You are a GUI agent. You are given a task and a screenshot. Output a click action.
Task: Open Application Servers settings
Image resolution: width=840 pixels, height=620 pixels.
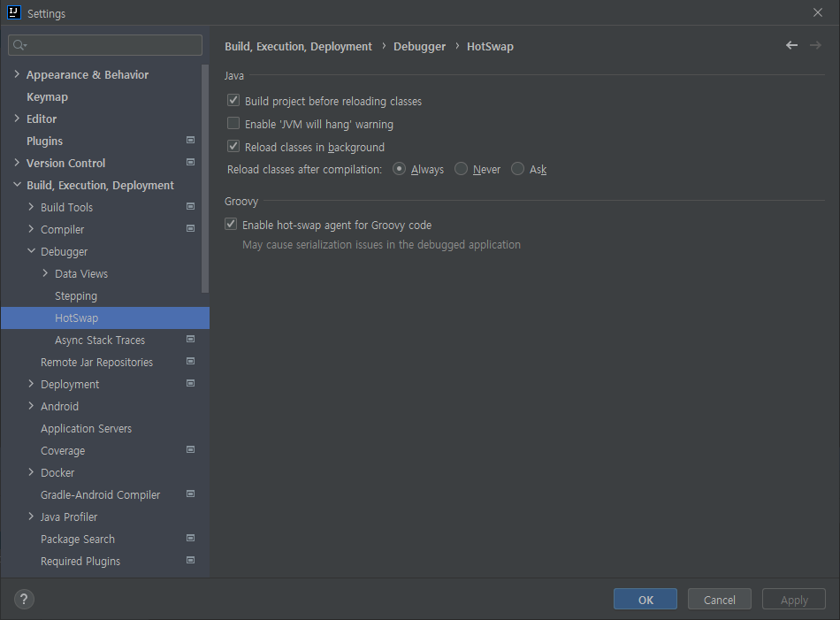tap(87, 429)
